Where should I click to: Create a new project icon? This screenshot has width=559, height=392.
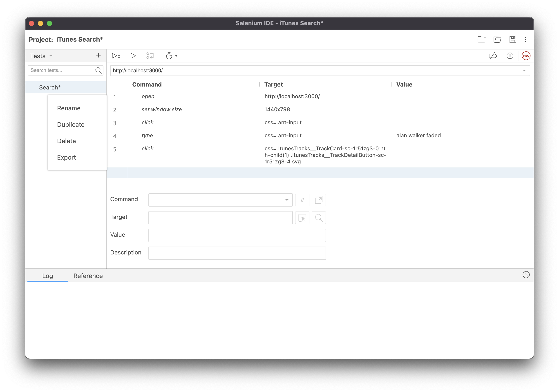(482, 39)
